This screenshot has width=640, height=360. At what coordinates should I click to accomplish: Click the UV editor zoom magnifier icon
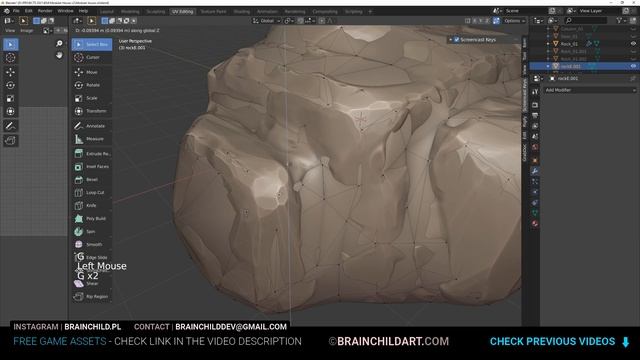pyautogui.click(x=60, y=43)
